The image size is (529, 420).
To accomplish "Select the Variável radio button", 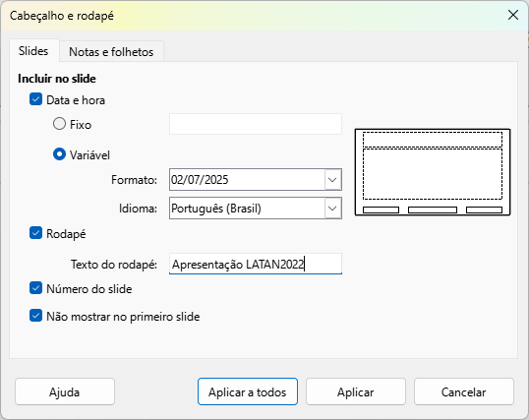I will (x=59, y=154).
